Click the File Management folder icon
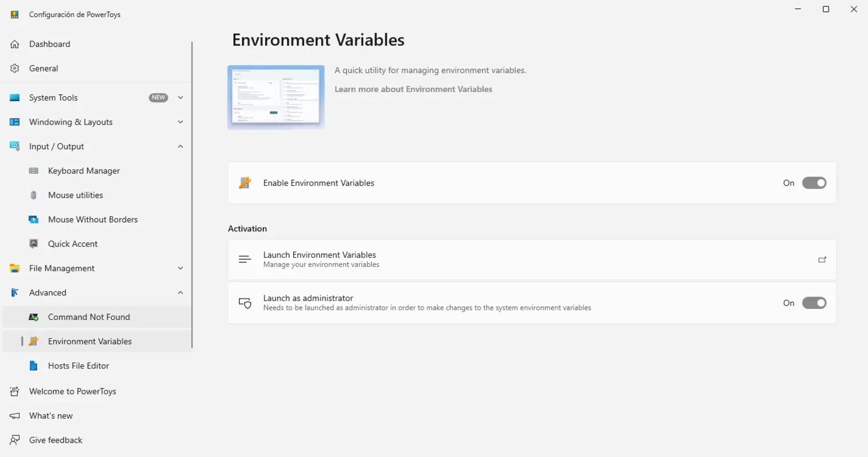Screen dimensions: 868x457 (15, 268)
